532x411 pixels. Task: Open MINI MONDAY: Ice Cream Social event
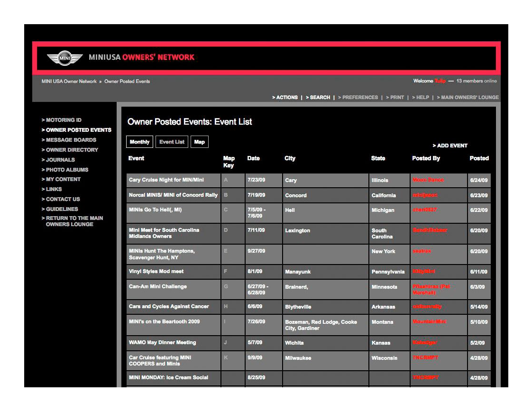(x=168, y=377)
